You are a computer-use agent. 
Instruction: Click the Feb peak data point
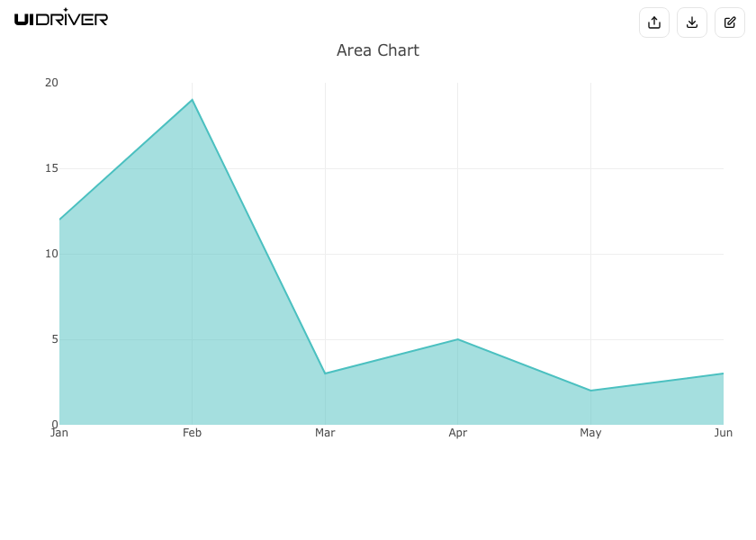(x=192, y=100)
